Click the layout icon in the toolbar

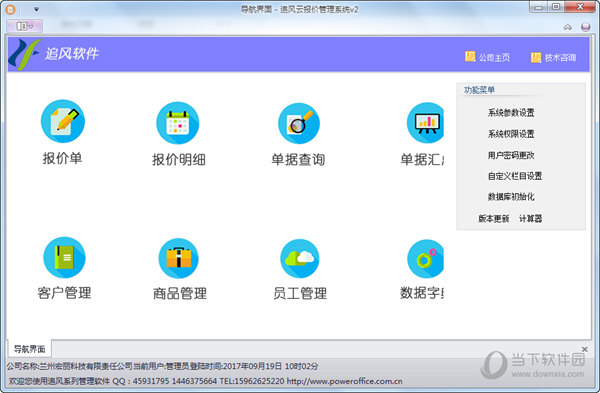pos(24,26)
